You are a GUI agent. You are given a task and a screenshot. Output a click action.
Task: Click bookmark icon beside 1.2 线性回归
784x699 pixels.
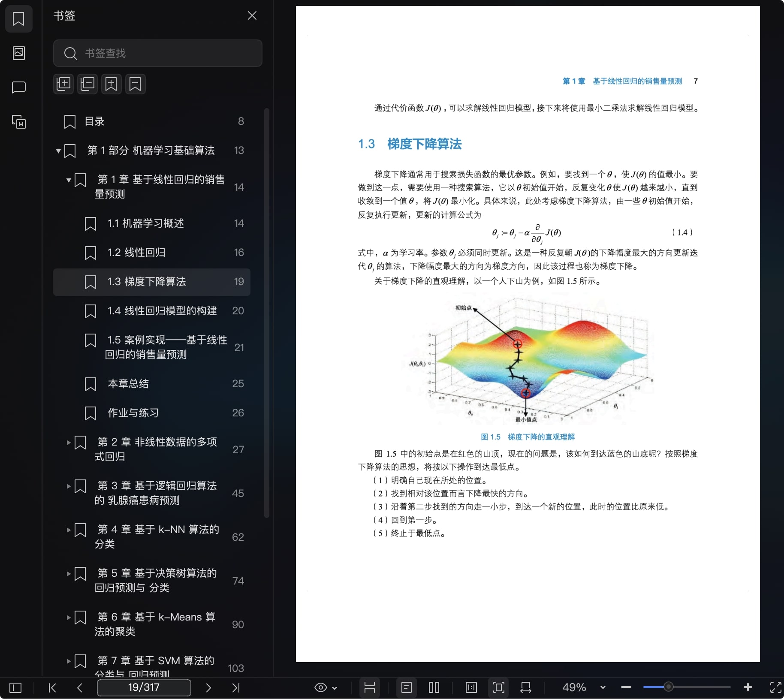click(x=90, y=253)
